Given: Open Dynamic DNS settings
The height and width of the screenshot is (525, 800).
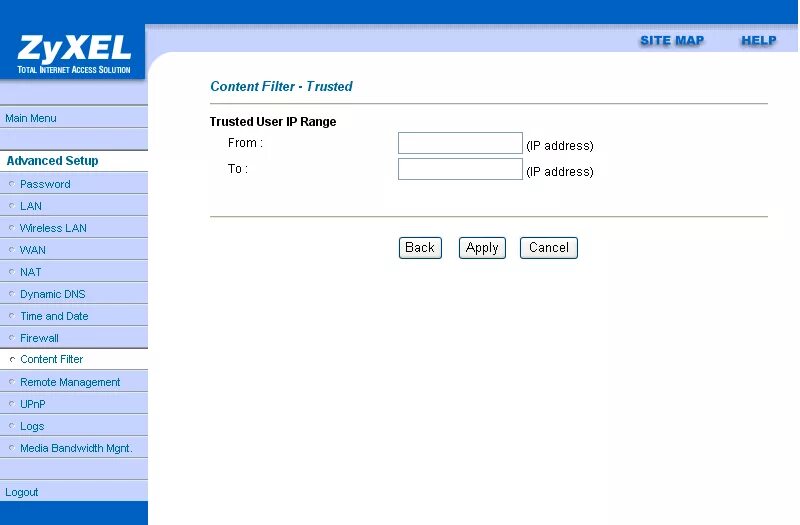Looking at the screenshot, I should 53,294.
